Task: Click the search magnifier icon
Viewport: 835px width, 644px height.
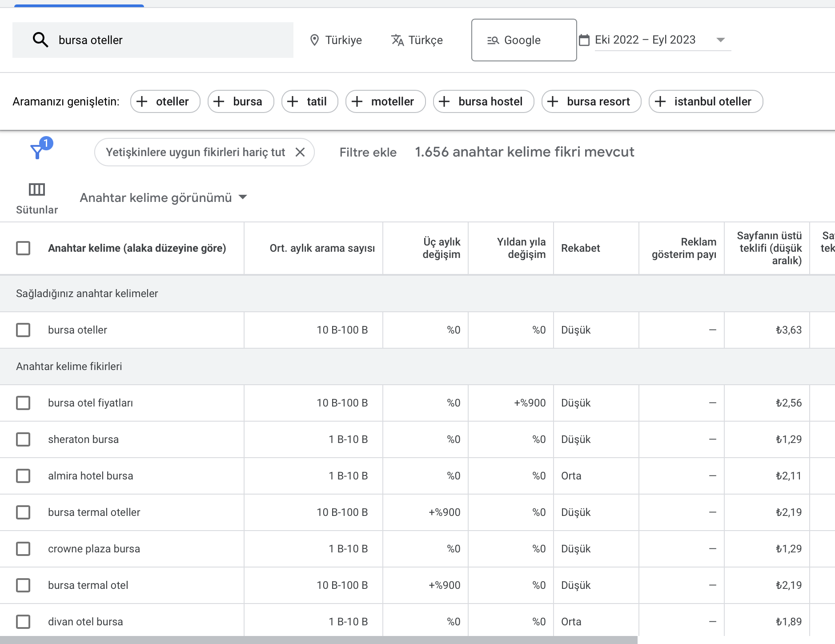Action: pyautogui.click(x=40, y=40)
